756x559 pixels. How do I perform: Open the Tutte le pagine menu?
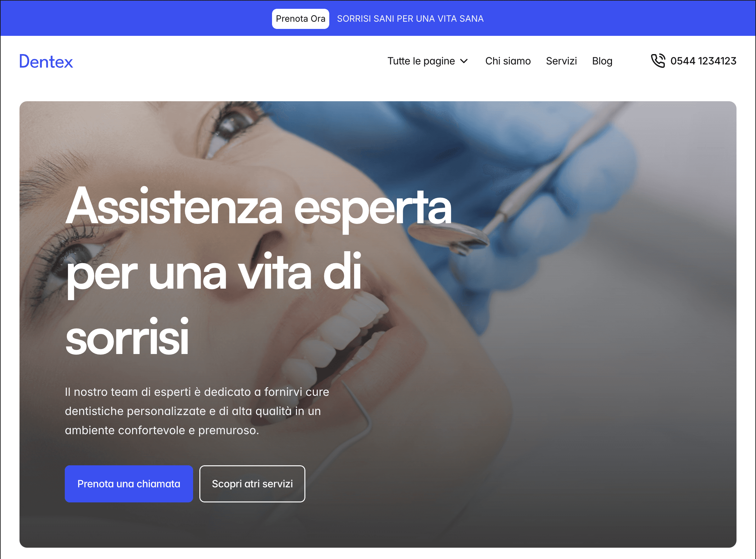(428, 61)
